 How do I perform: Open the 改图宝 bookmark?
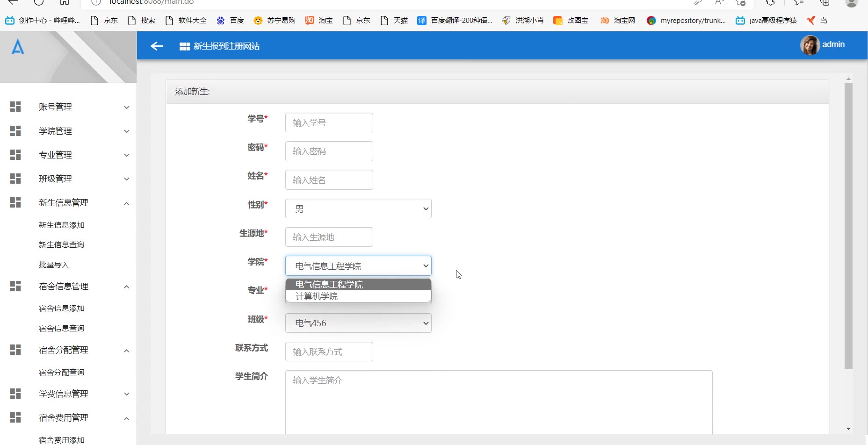point(571,21)
